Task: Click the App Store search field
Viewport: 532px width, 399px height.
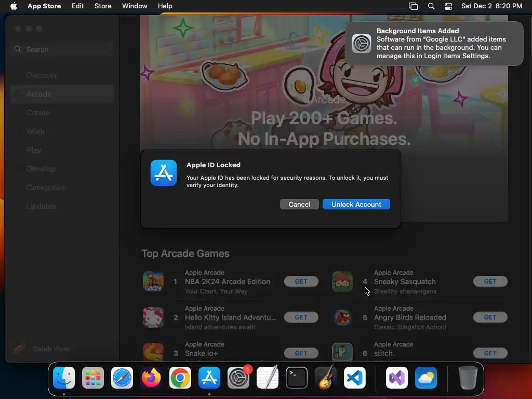Action: point(62,49)
